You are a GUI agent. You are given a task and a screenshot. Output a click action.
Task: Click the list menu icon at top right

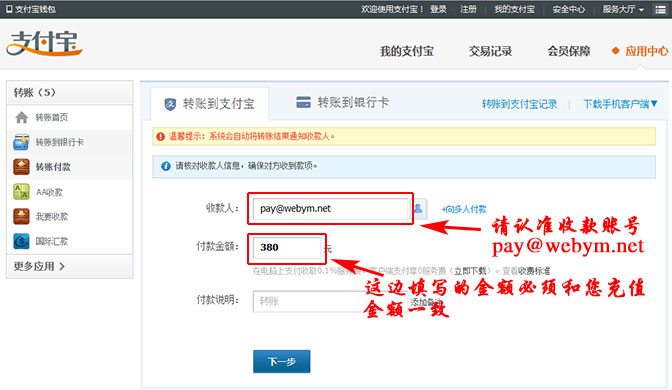tap(660, 9)
